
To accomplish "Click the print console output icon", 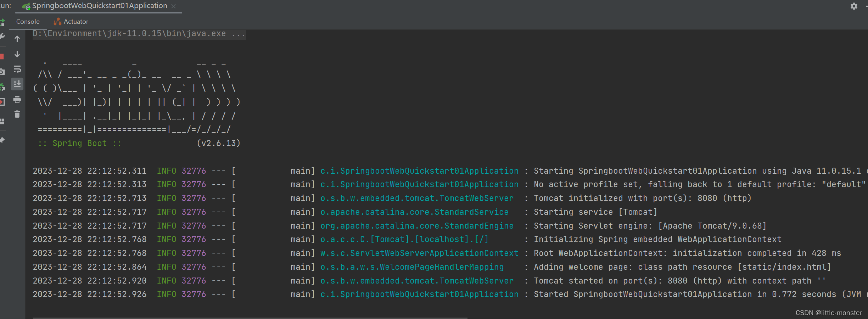I will 17,100.
